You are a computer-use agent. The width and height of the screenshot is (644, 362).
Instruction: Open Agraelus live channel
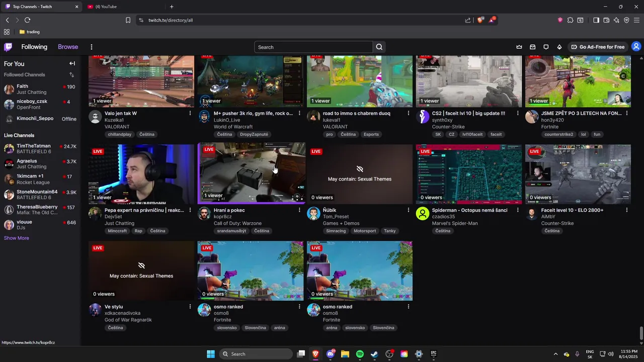click(x=40, y=164)
